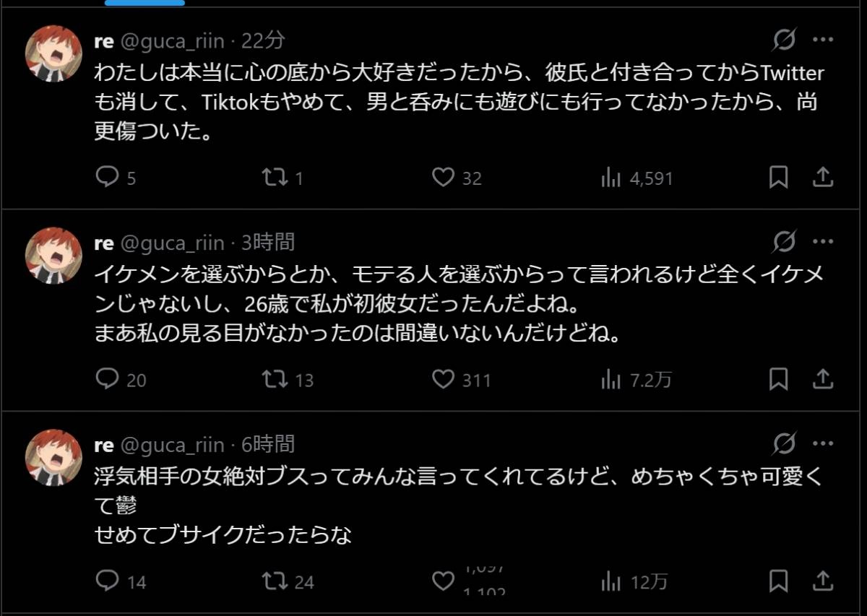
Task: View analytics showing 7.2万 views
Action: coord(611,379)
